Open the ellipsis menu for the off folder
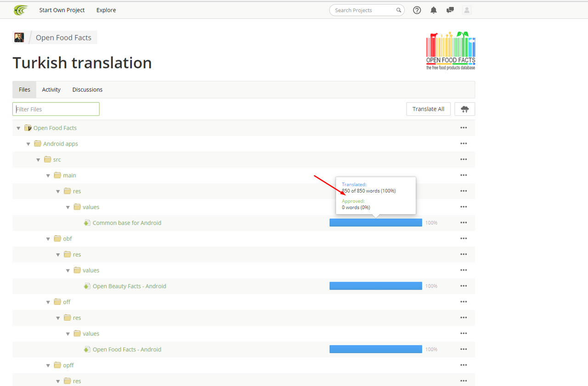The height and width of the screenshot is (386, 588). pos(464,302)
